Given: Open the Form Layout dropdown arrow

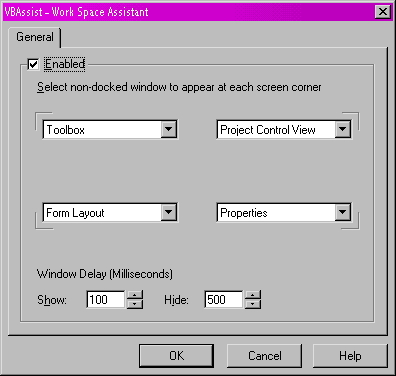Looking at the screenshot, I should [169, 212].
